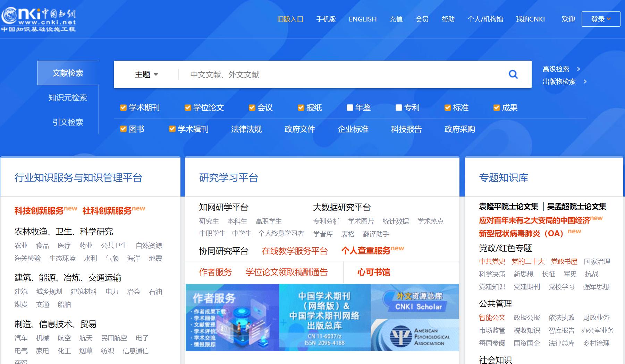
Task: Open 协同研究平台 link
Action: (x=224, y=251)
